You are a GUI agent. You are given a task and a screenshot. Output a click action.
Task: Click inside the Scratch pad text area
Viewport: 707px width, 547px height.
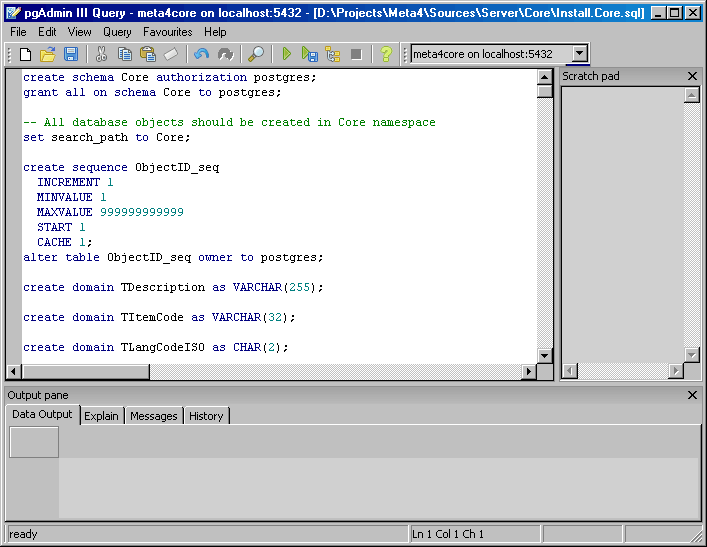point(622,225)
